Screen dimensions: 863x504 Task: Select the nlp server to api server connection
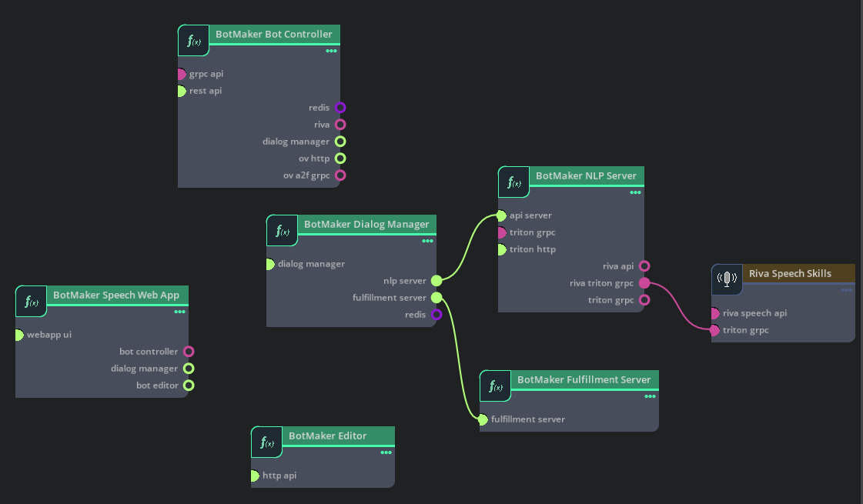(468, 247)
